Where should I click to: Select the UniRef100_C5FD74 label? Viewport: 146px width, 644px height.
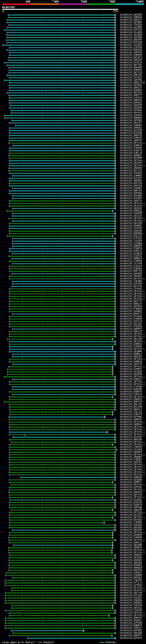tap(131, 394)
